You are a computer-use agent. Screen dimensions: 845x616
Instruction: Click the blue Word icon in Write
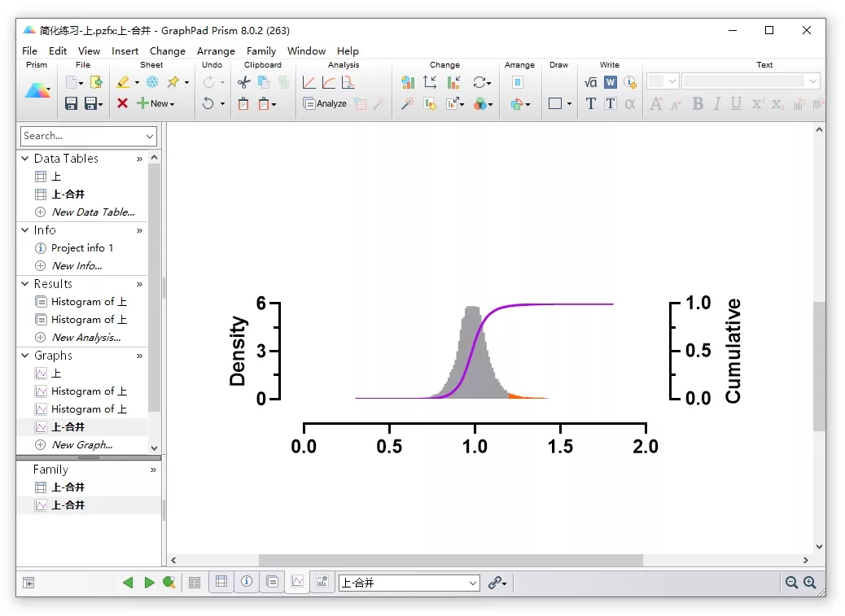tap(610, 82)
